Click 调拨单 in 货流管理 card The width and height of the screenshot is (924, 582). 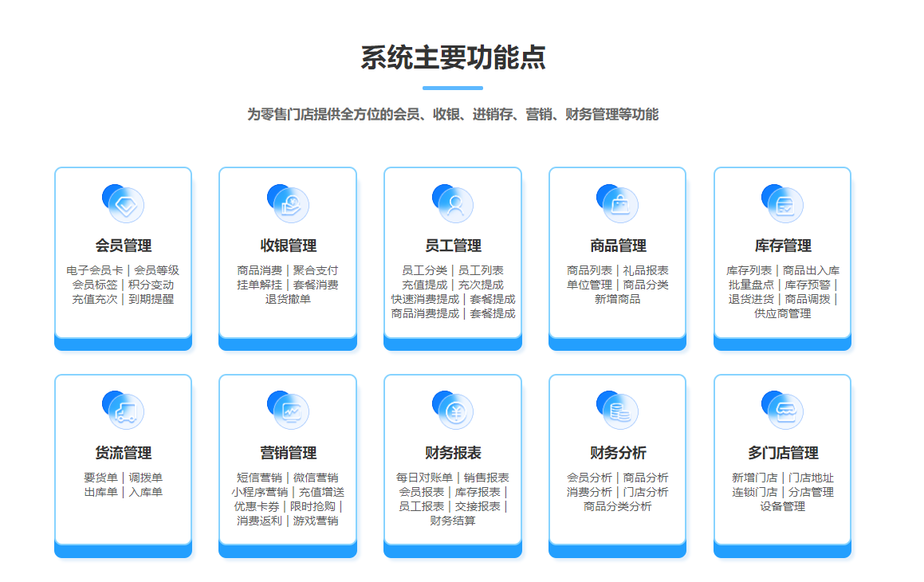[x=146, y=478]
